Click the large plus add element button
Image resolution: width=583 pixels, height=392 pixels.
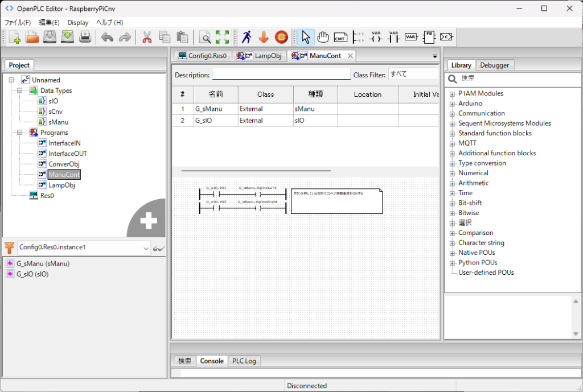(x=149, y=221)
